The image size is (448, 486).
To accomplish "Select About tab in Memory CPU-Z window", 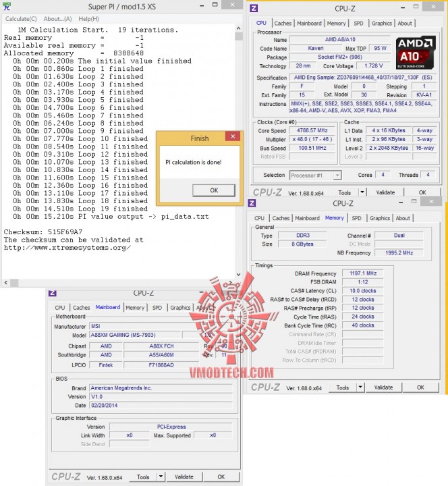I will point(403,218).
